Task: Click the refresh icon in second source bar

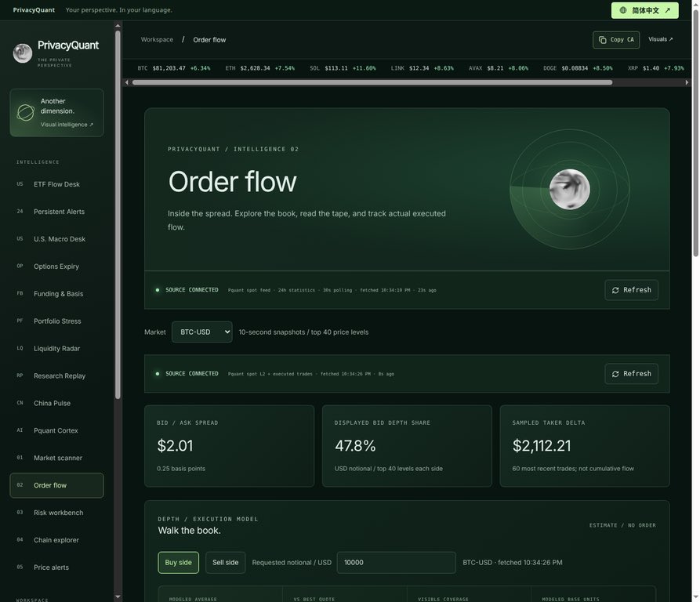Action: pos(615,374)
